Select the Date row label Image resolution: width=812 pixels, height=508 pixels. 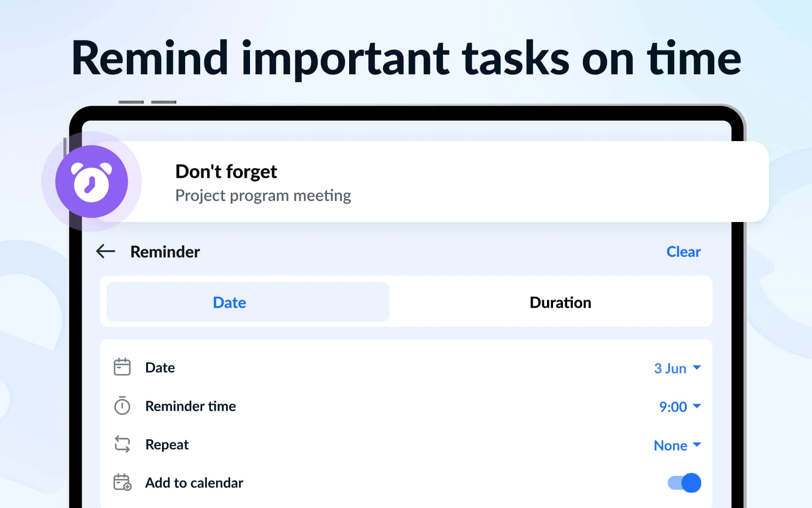[160, 367]
